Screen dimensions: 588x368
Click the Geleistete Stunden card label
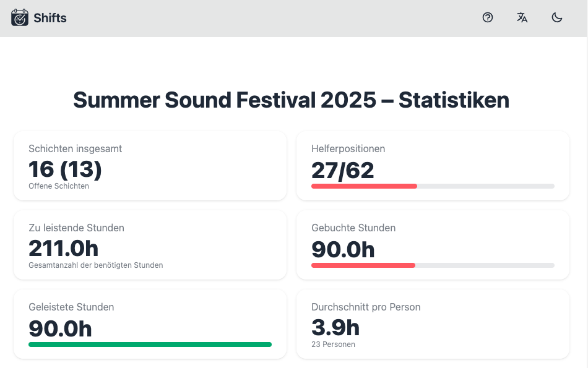71,307
